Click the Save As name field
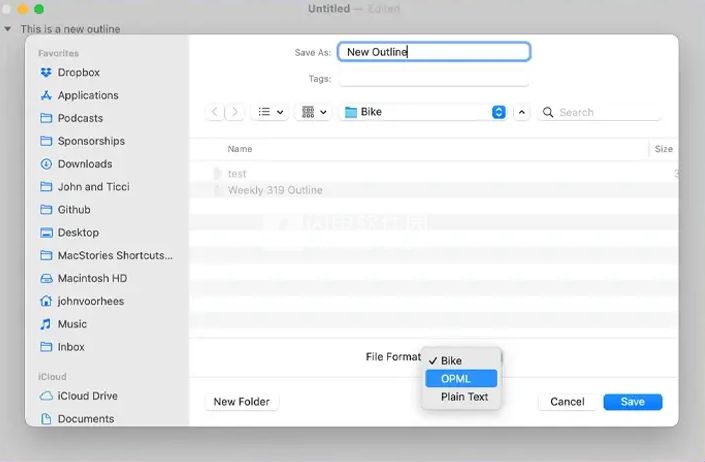This screenshot has width=705, height=462. tap(434, 52)
